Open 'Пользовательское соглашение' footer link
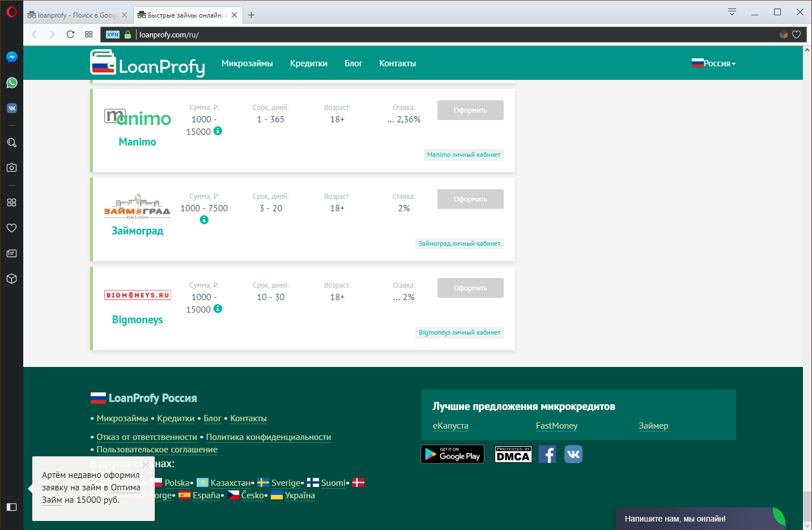 (157, 450)
